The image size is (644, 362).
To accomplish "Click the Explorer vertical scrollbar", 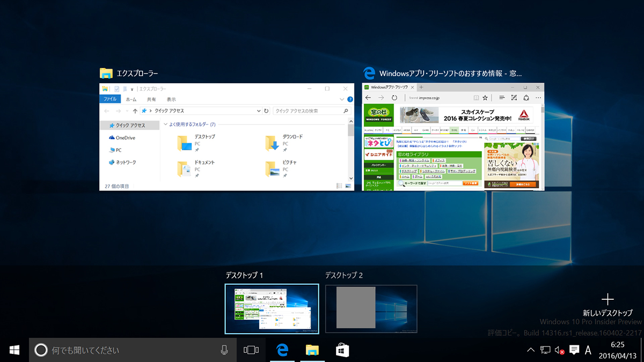I will [350, 151].
